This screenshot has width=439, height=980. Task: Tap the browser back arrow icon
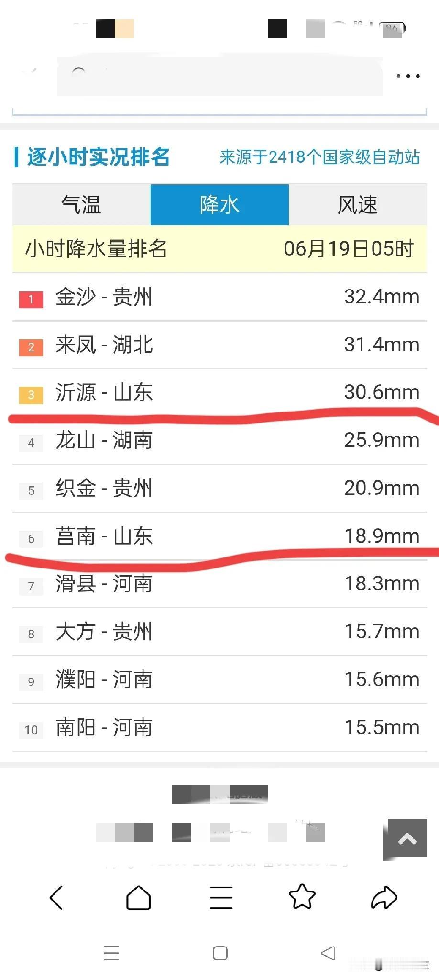tap(56, 897)
